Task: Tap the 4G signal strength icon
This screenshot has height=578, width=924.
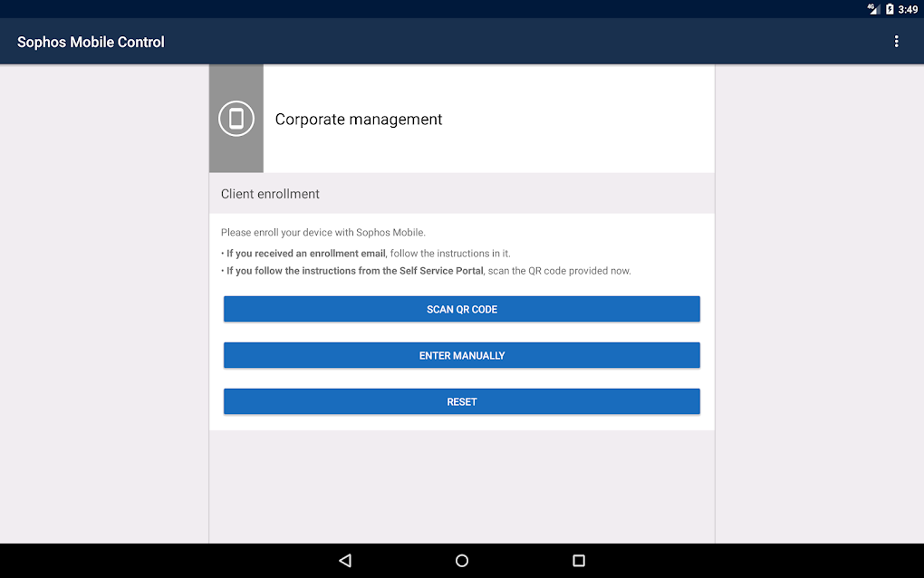Action: [872, 8]
